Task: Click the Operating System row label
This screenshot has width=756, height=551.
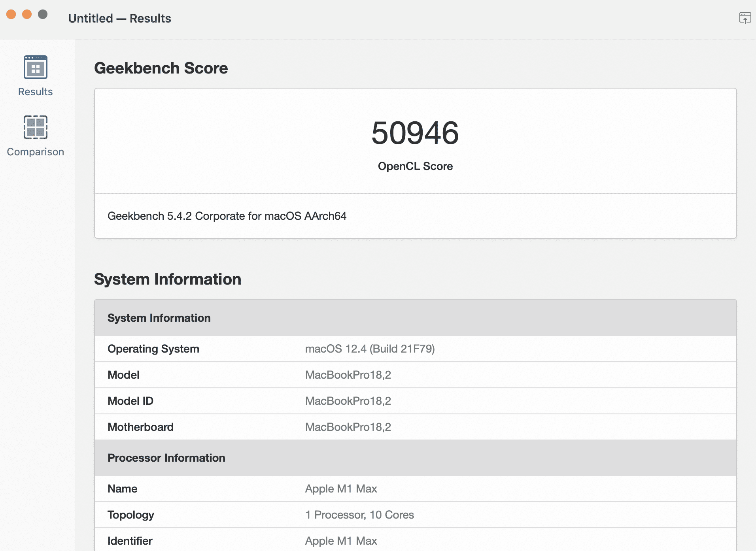Action: click(x=153, y=349)
